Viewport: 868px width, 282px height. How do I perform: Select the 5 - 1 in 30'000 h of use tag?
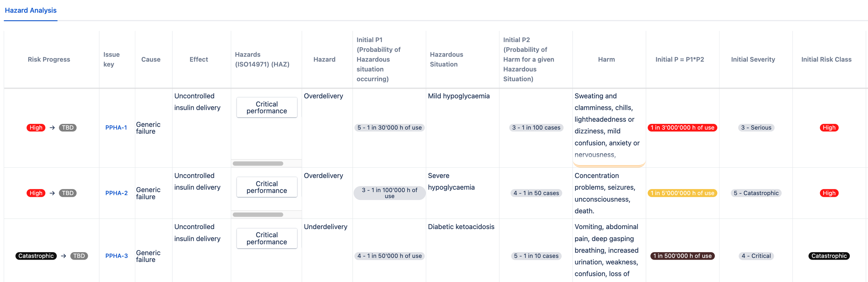coord(389,128)
